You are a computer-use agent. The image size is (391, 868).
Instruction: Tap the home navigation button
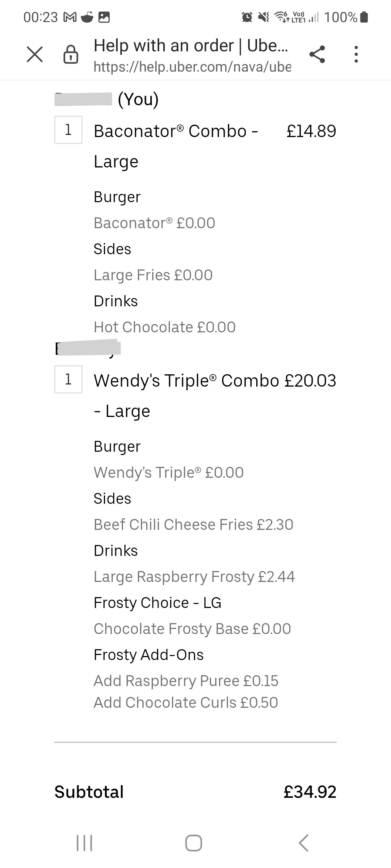[194, 843]
